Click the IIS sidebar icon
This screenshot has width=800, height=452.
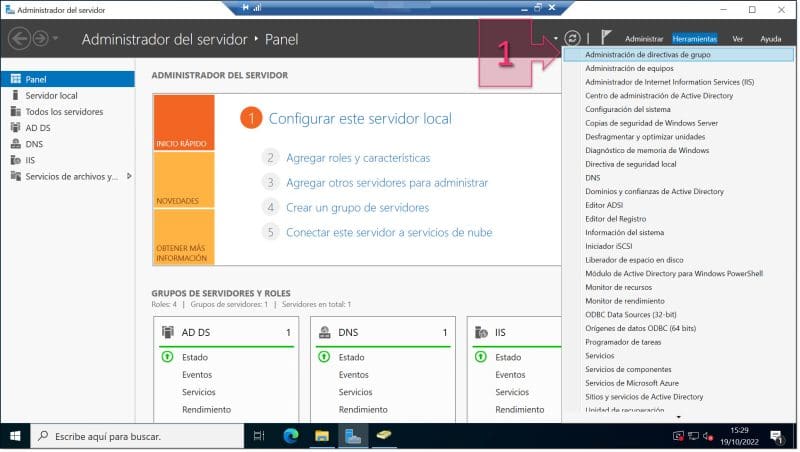[x=16, y=160]
